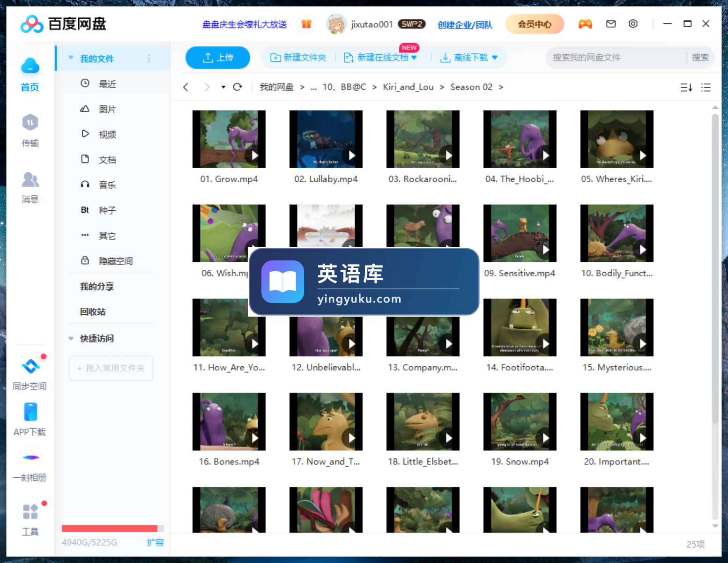
Task: Collapse the 快捷访问 section
Action: click(x=71, y=338)
